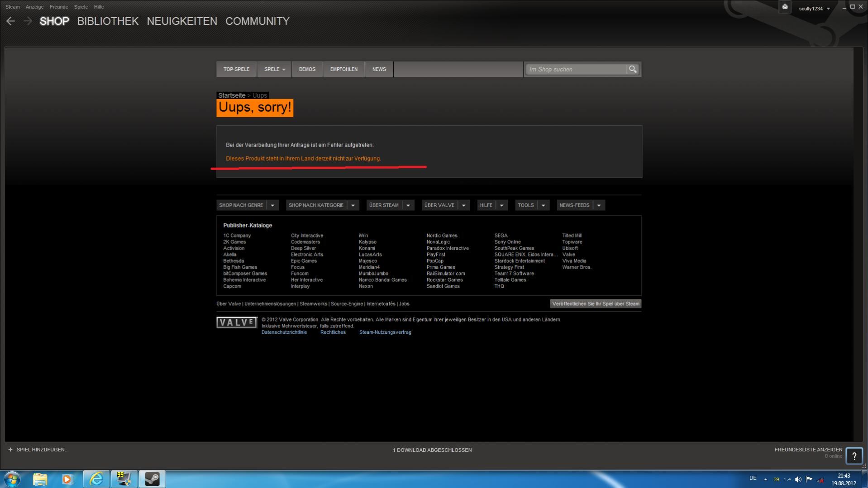This screenshot has height=488, width=868.
Task: Open the inbox notification icon
Action: (785, 7)
